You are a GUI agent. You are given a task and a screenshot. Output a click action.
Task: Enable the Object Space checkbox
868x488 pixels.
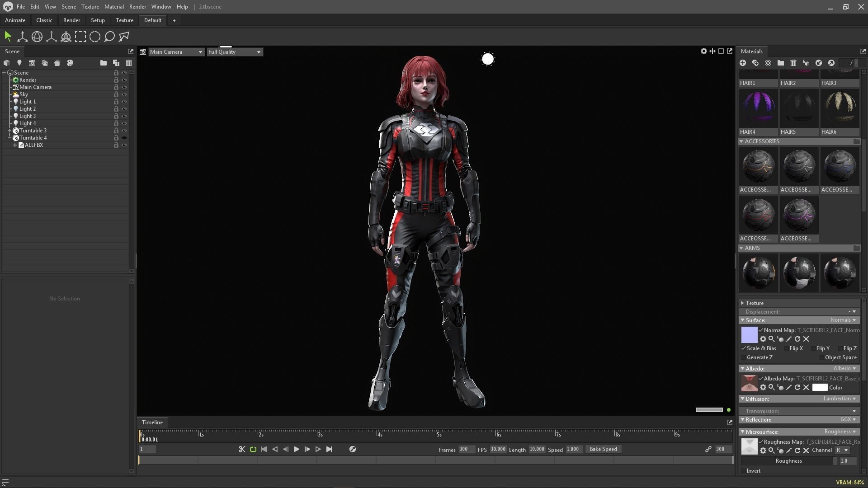pos(821,357)
